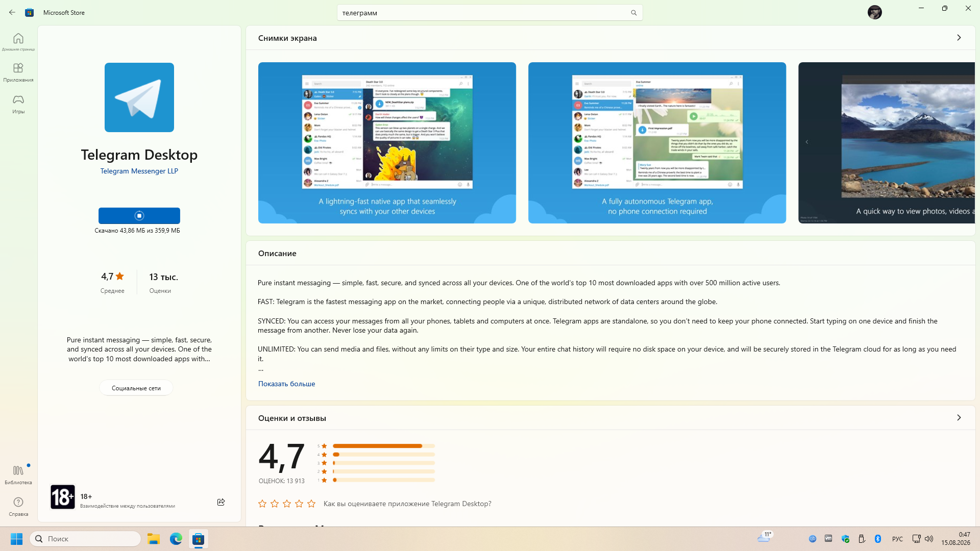Click the Telegram Desktop app logo

pyautogui.click(x=139, y=97)
